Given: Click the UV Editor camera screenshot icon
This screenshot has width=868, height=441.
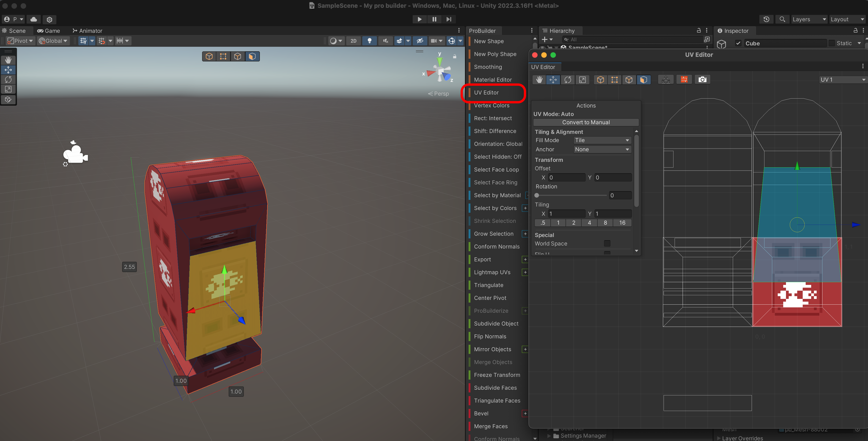Looking at the screenshot, I should (702, 80).
